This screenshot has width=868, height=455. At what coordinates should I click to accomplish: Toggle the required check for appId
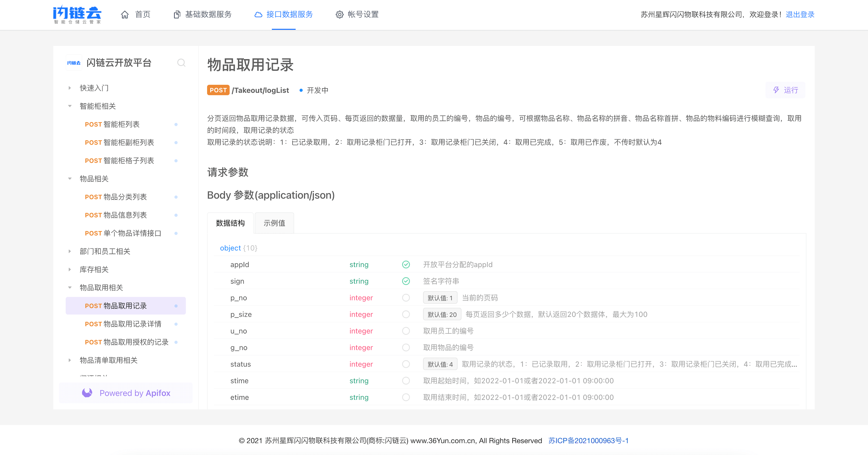point(406,265)
